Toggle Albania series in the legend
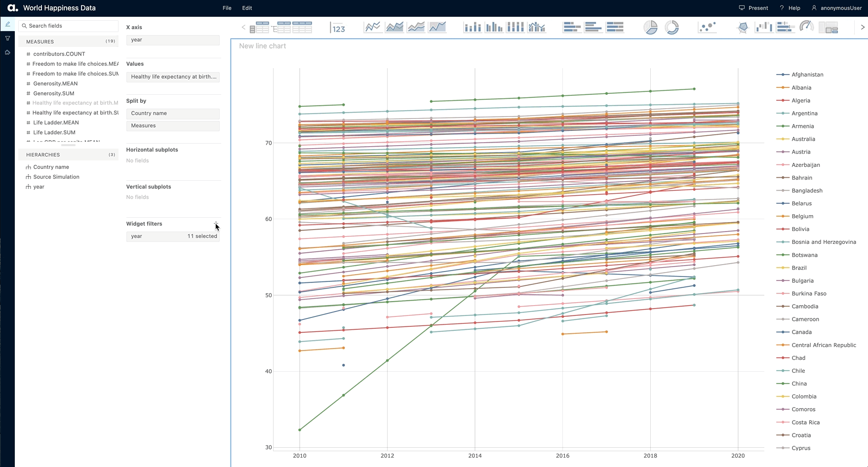Screen dimensions: 868x467 (794, 87)
